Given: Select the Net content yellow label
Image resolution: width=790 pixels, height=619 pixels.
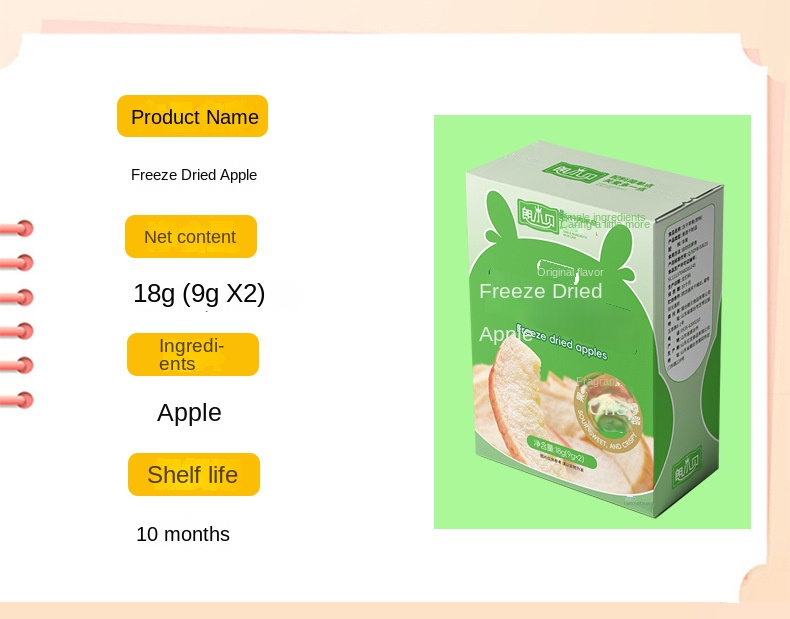Looking at the screenshot, I should pyautogui.click(x=190, y=237).
